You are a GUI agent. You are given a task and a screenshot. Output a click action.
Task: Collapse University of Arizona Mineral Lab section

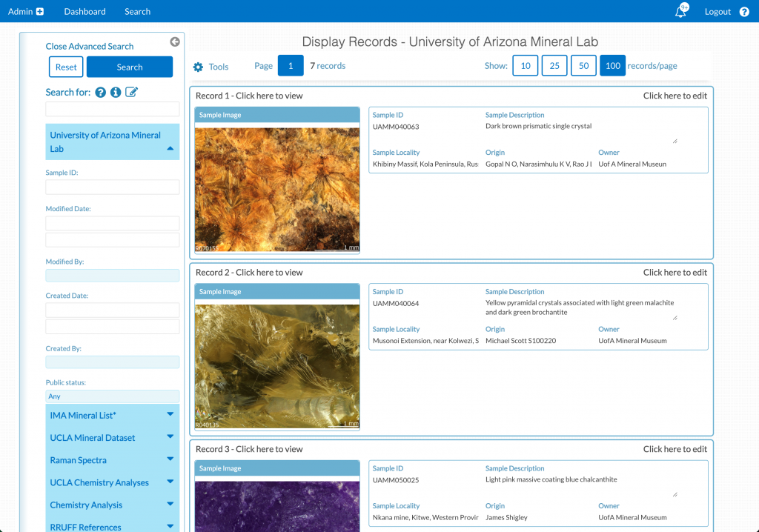pyautogui.click(x=113, y=142)
